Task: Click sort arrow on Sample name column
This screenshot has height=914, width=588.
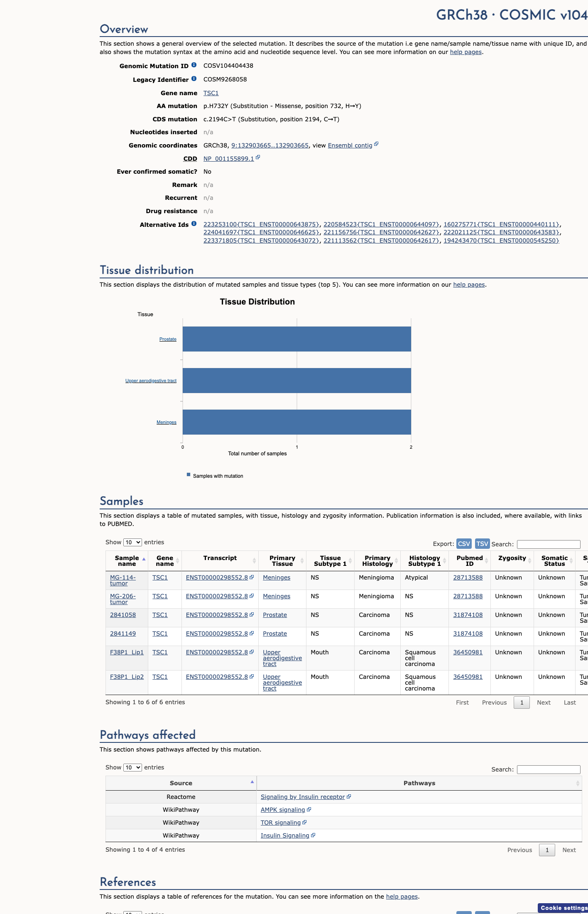Action: (144, 560)
